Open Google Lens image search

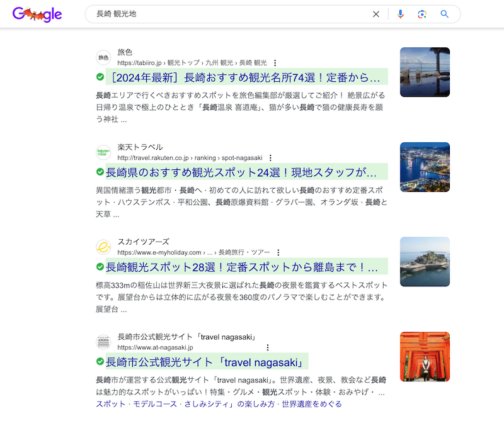(422, 14)
